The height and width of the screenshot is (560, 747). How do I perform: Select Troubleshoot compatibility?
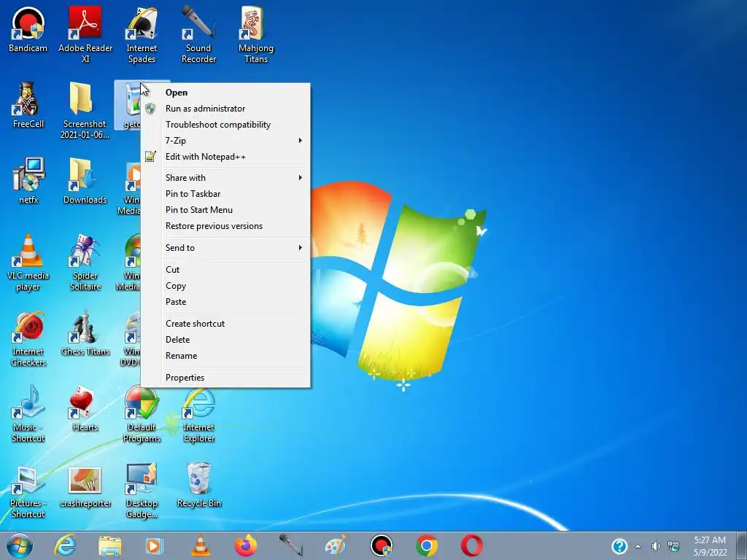pos(226,125)
